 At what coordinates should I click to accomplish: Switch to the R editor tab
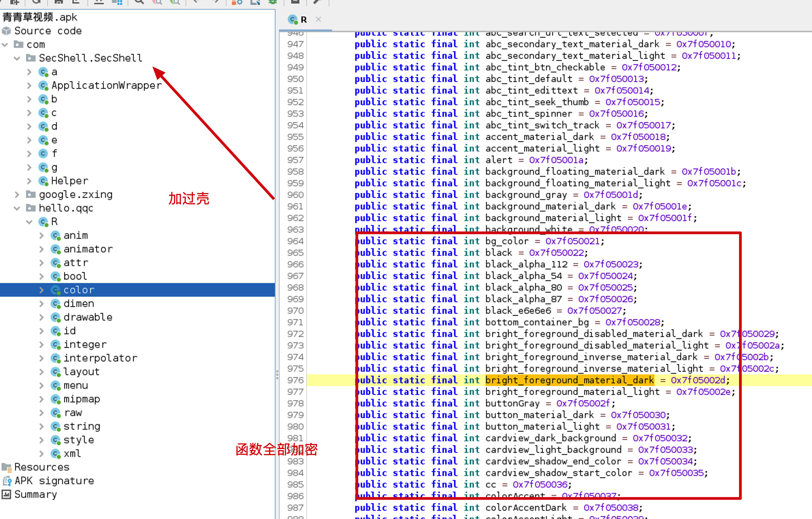(x=303, y=19)
